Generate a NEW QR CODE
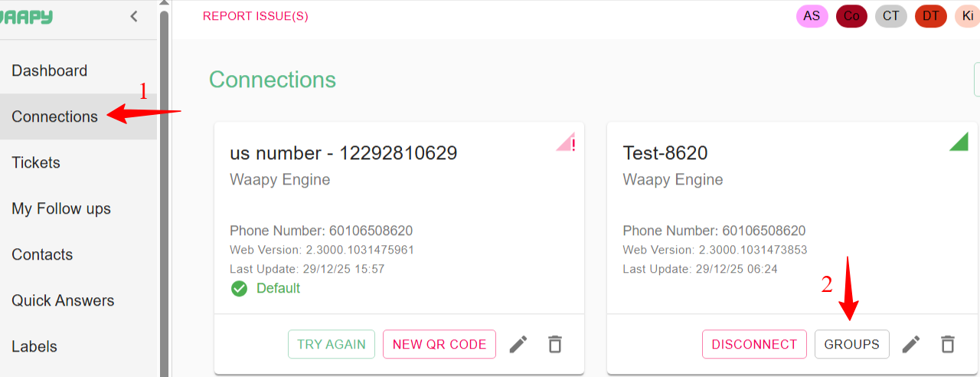 click(439, 344)
